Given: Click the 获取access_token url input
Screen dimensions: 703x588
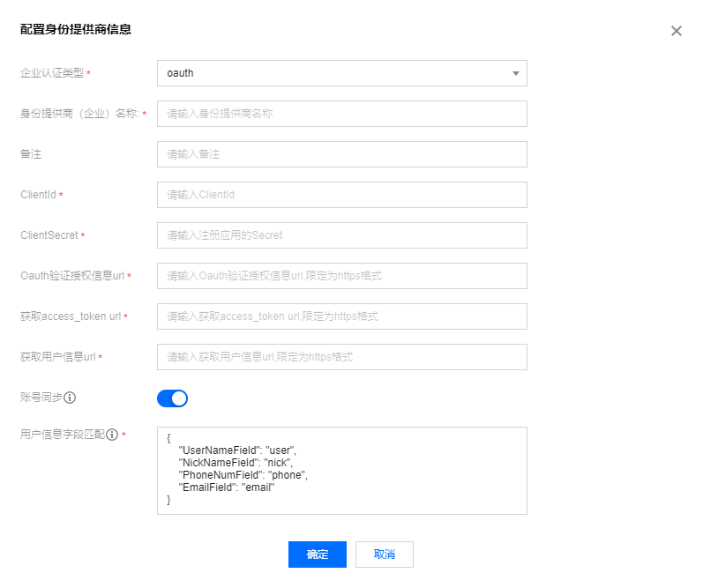Looking at the screenshot, I should coord(341,316).
